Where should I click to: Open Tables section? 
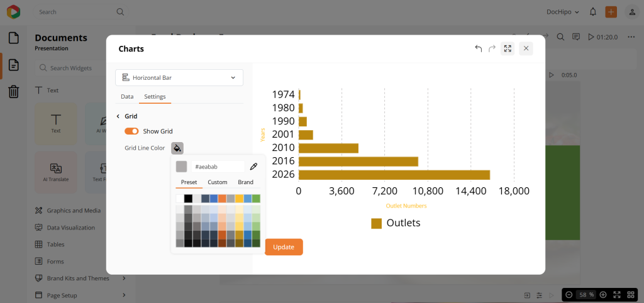click(50, 245)
